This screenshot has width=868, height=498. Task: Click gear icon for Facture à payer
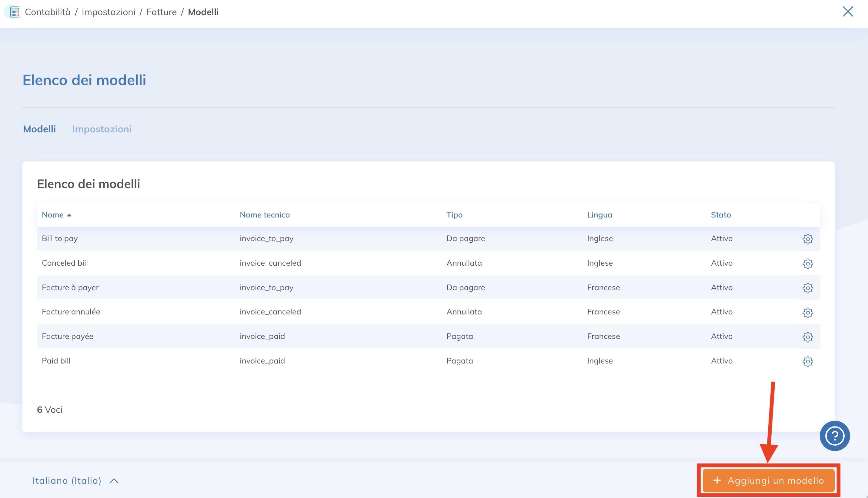click(807, 288)
